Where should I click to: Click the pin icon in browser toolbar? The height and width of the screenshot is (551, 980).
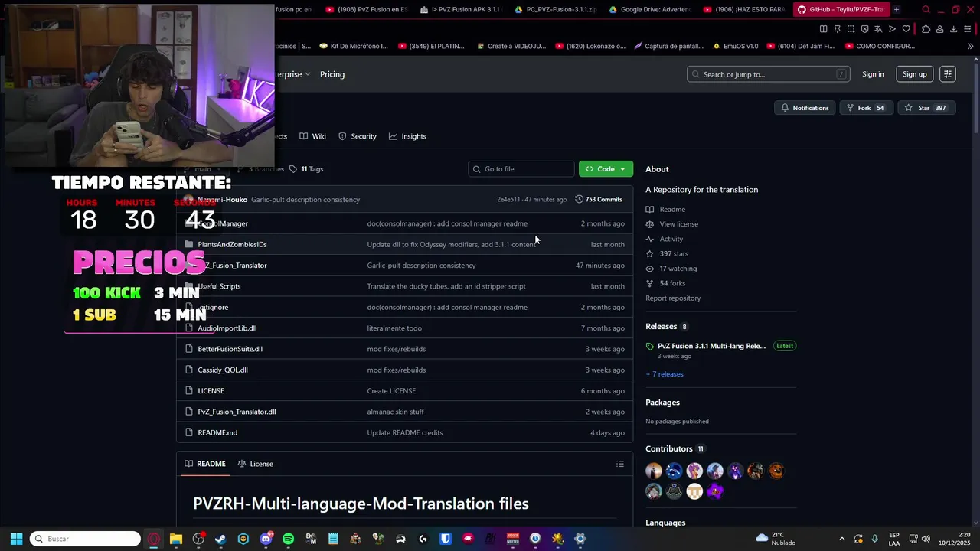coord(837,29)
